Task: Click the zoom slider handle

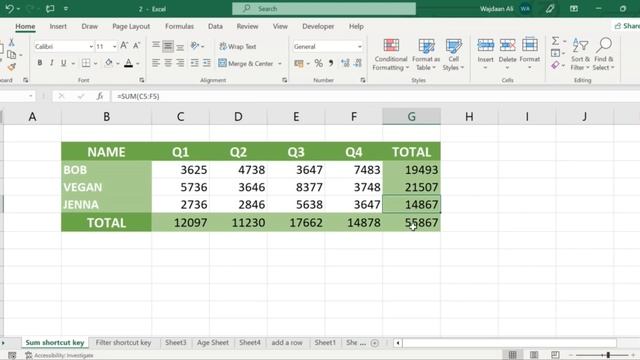Action: [x=608, y=355]
